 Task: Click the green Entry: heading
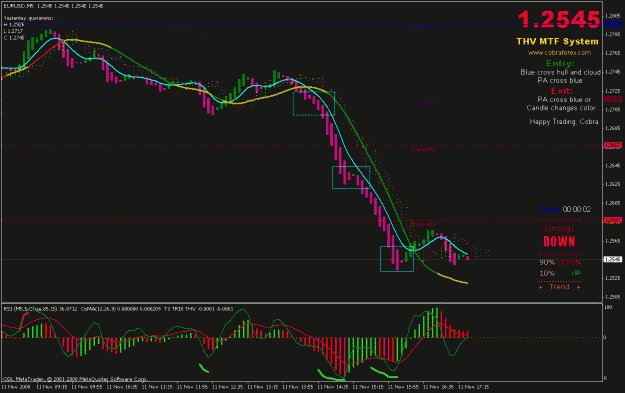click(560, 63)
